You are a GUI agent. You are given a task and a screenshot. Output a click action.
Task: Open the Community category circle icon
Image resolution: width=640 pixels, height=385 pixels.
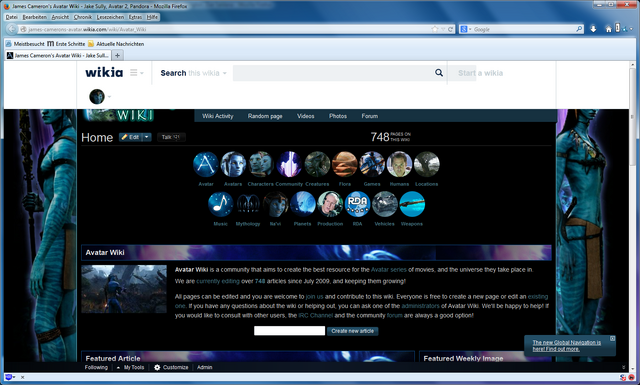click(289, 165)
